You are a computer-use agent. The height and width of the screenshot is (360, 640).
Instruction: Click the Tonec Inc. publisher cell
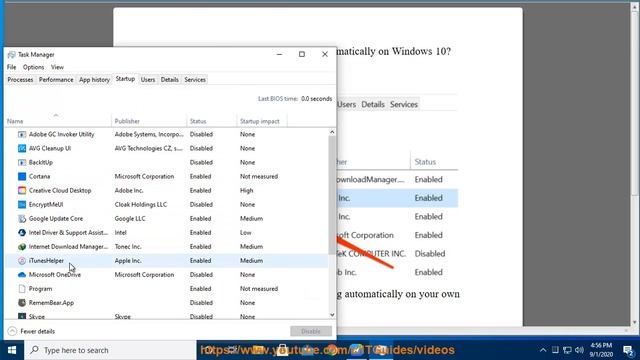tap(128, 247)
